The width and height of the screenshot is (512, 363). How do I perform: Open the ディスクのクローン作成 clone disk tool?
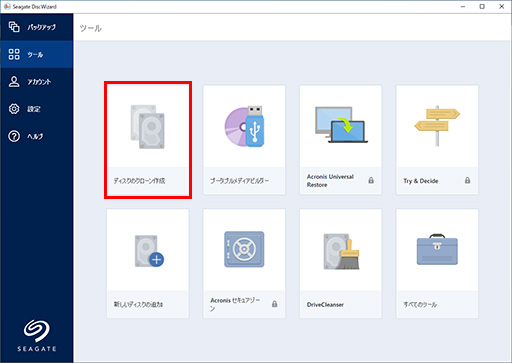click(148, 140)
